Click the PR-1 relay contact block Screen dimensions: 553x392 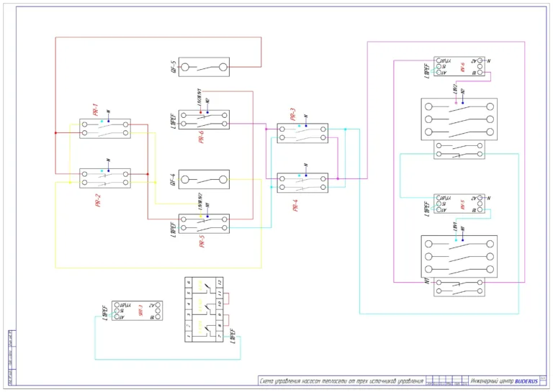tap(105, 129)
